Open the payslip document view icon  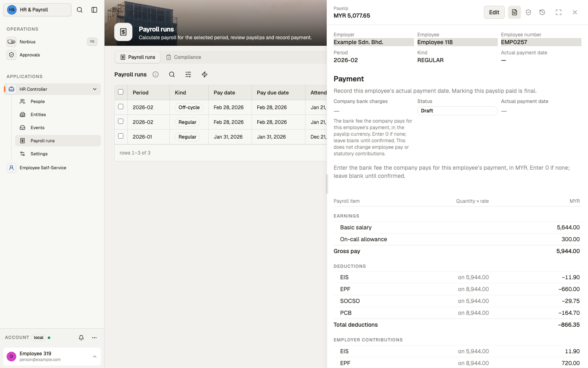tap(514, 12)
